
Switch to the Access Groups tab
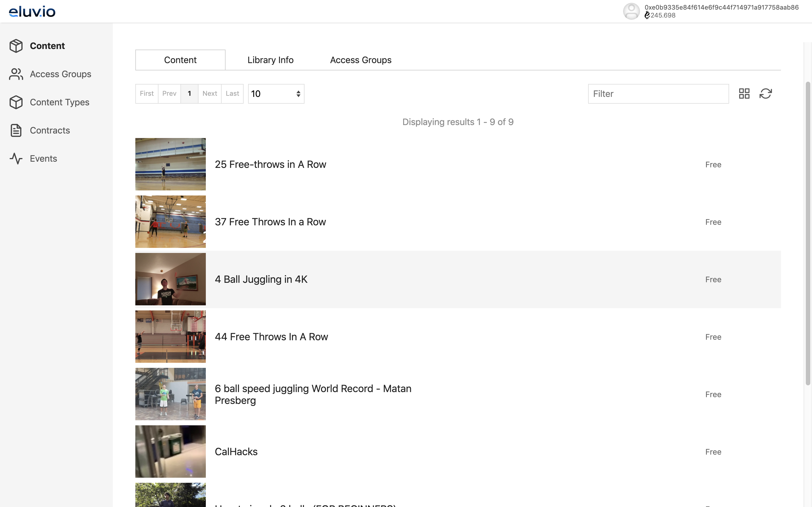pos(360,60)
